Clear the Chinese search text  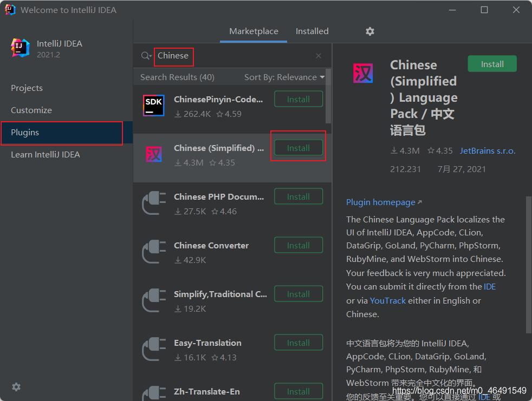click(x=318, y=56)
